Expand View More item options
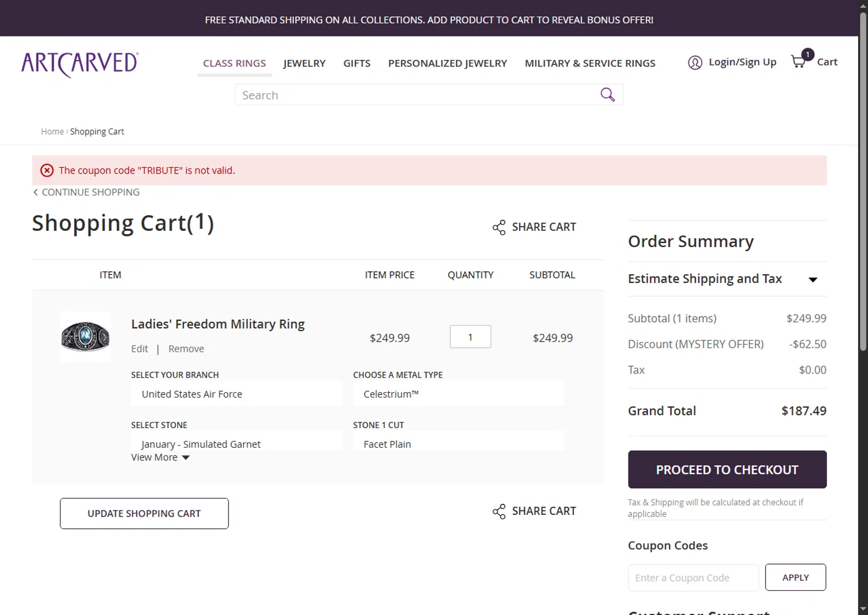The height and width of the screenshot is (615, 868). [x=154, y=458]
